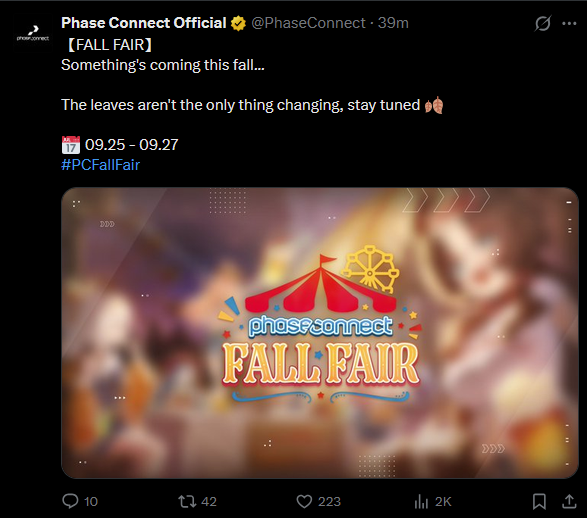
Task: Open the Phase Connect Official display name
Action: (x=144, y=23)
